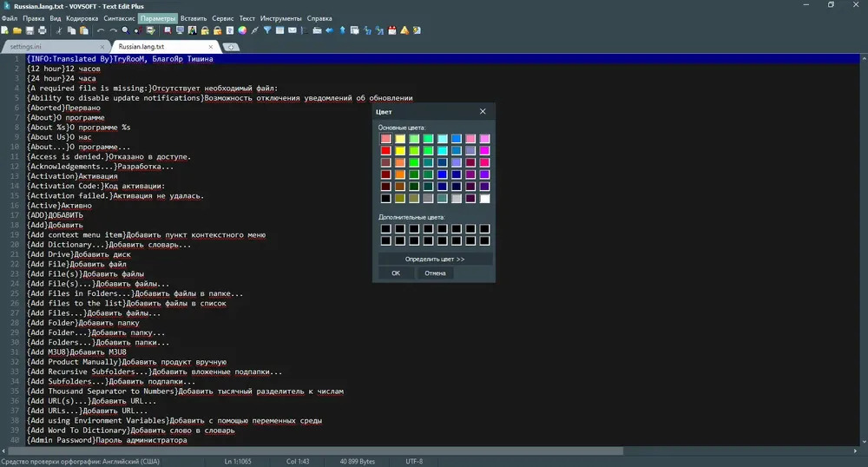Click the Отмена button in color dialog
Image resolution: width=868 pixels, height=467 pixels.
435,273
